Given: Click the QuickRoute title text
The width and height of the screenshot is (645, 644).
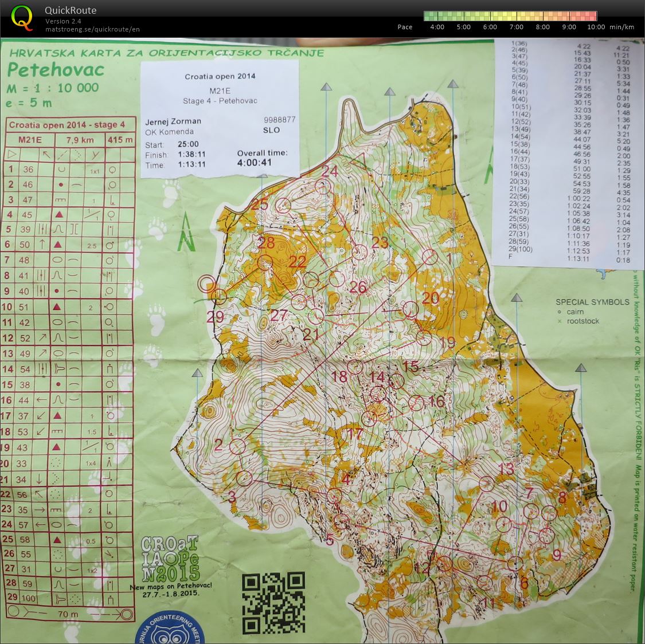Looking at the screenshot, I should coord(71,10).
